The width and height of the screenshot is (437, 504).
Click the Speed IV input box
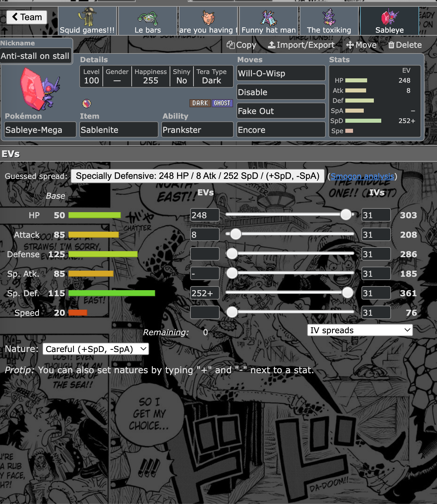pos(376,313)
